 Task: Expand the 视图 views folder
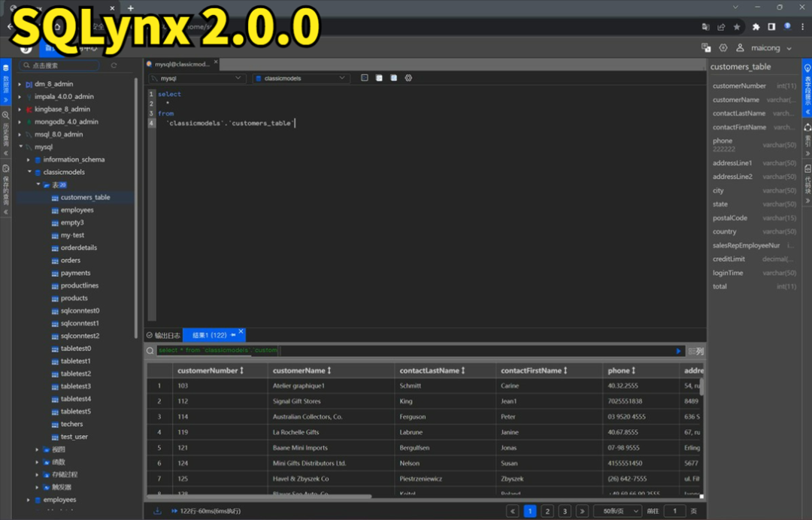pyautogui.click(x=37, y=449)
